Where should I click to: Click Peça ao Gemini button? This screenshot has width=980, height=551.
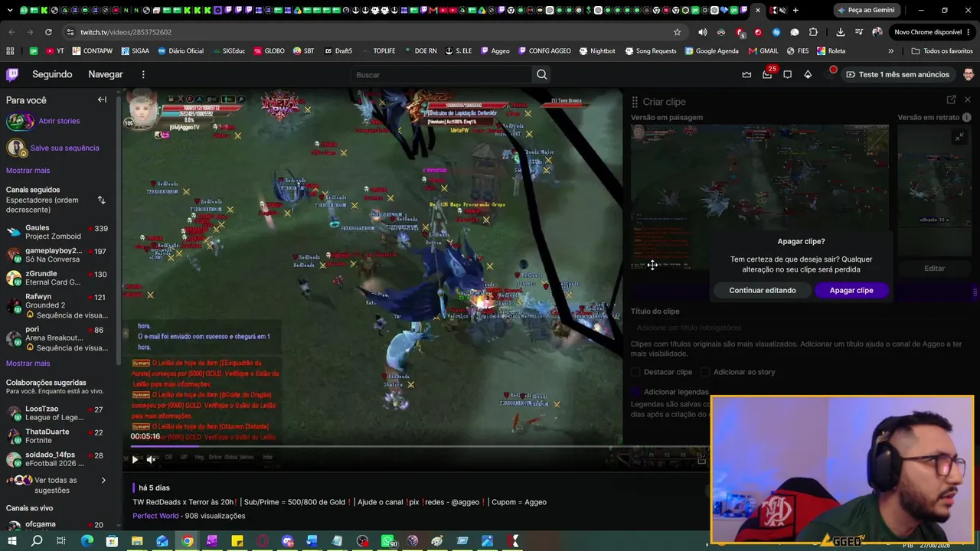865,10
